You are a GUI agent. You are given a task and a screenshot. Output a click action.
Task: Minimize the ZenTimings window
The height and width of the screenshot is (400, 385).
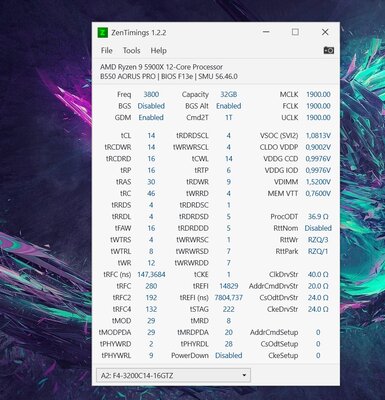click(266, 32)
